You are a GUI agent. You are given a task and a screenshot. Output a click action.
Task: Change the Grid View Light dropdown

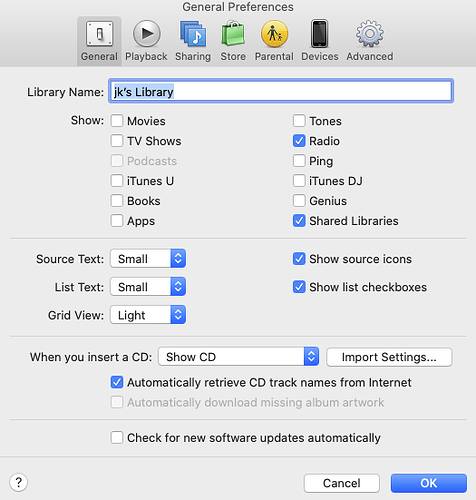148,315
